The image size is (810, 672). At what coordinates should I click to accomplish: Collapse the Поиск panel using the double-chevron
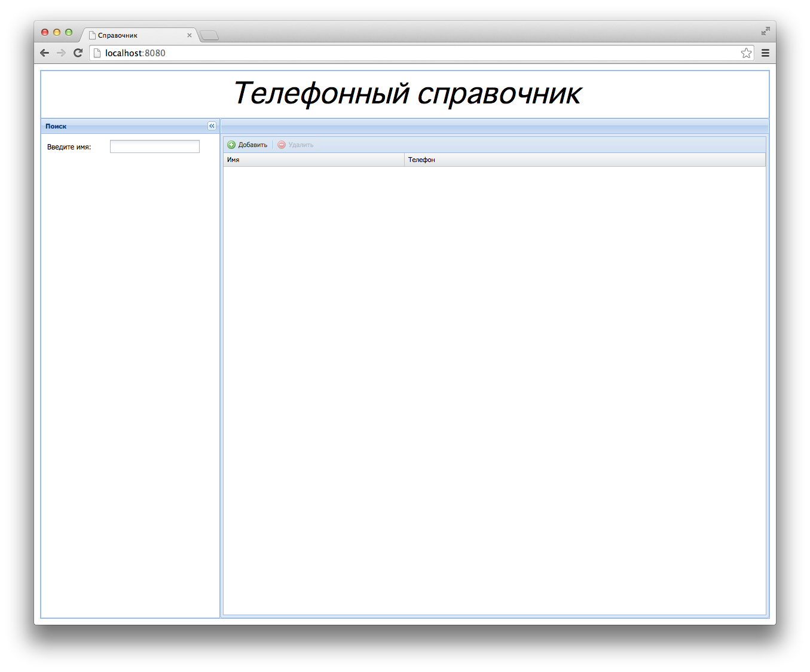[212, 126]
